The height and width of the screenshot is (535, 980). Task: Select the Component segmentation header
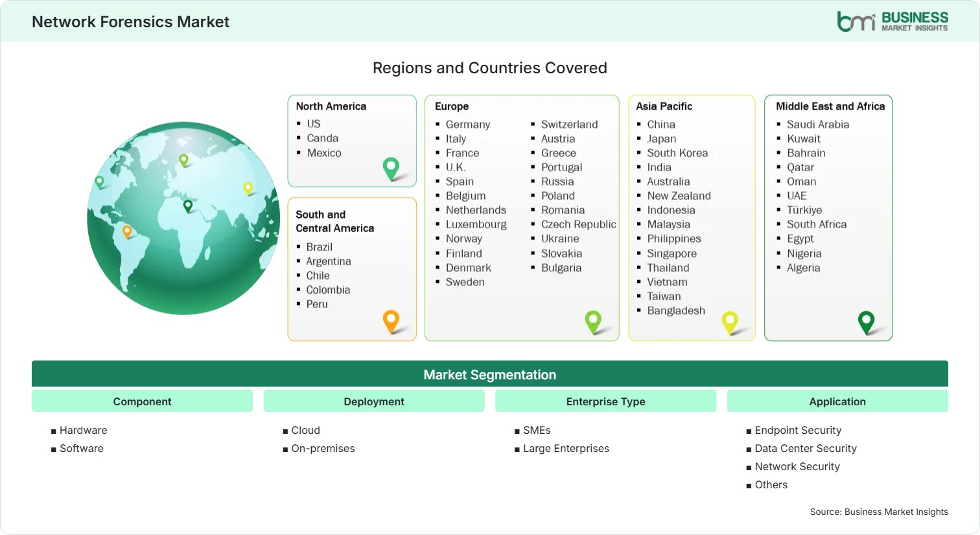coord(142,401)
